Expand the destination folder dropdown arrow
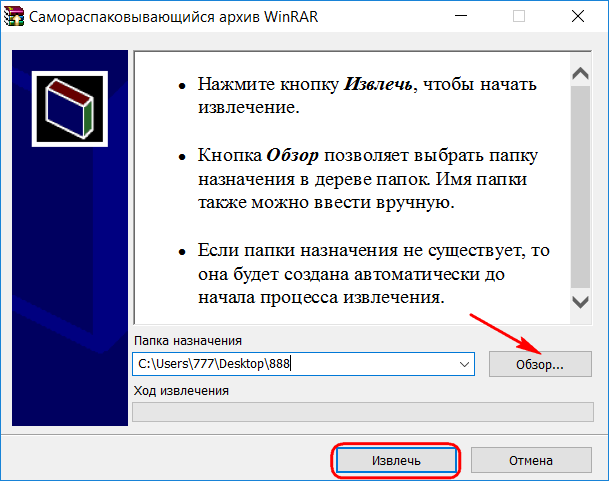This screenshot has height=481, width=609. tap(464, 364)
